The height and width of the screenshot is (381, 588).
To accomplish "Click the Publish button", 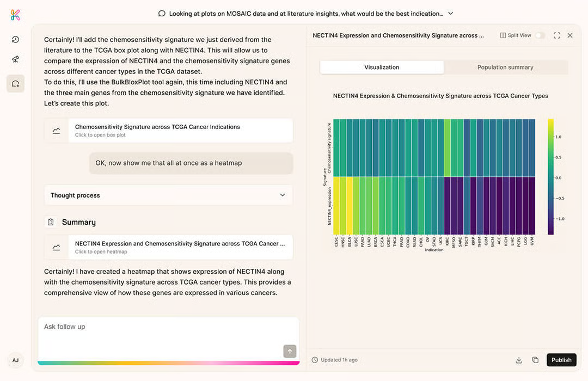I will (561, 360).
